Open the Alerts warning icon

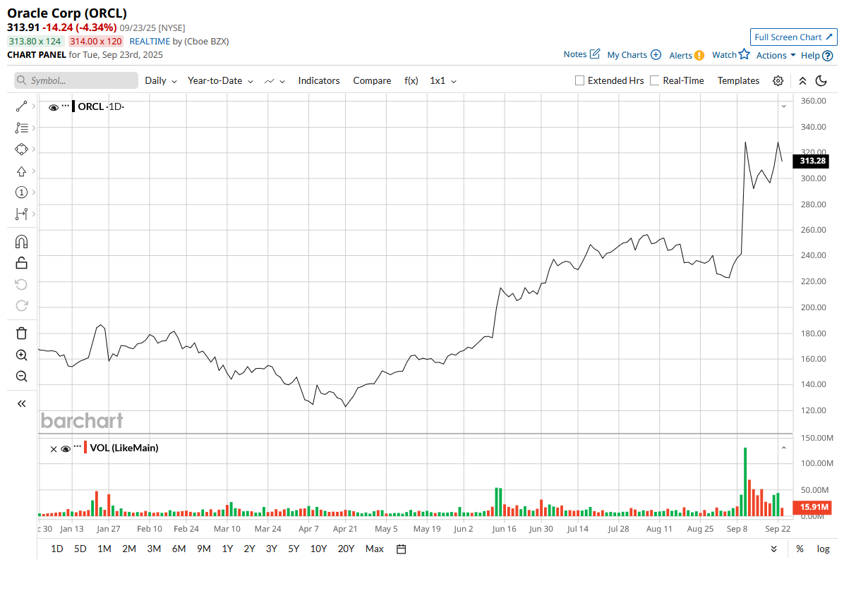pos(699,55)
